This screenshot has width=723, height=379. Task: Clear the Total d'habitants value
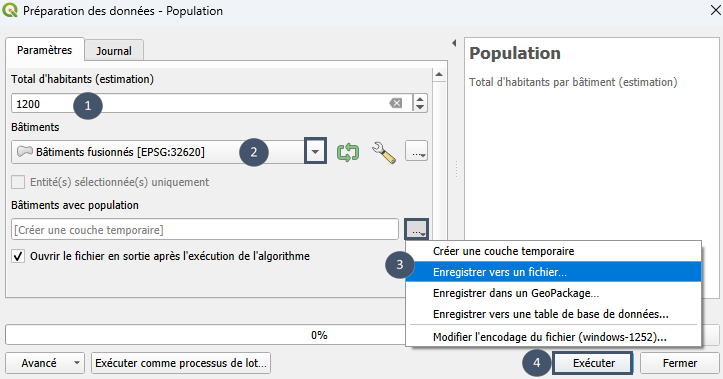point(396,103)
